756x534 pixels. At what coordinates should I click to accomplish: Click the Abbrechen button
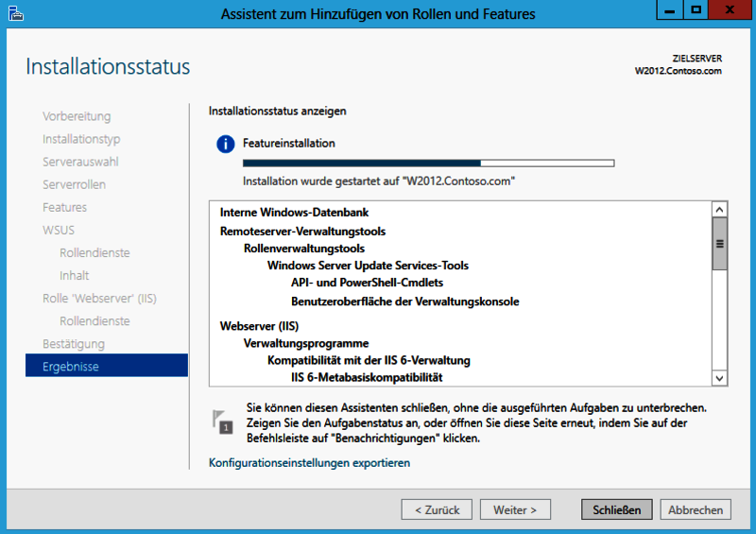pyautogui.click(x=696, y=509)
